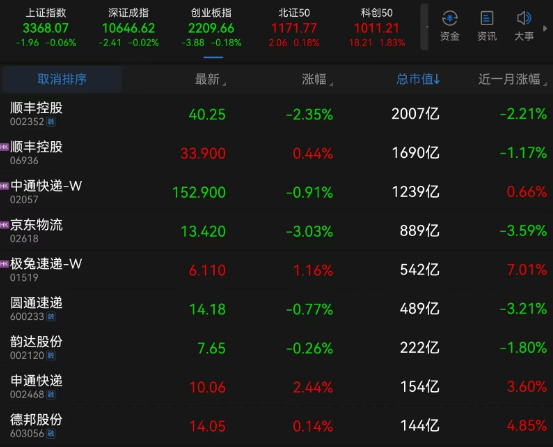Click latest price 7.65
The image size is (553, 447).
(211, 349)
